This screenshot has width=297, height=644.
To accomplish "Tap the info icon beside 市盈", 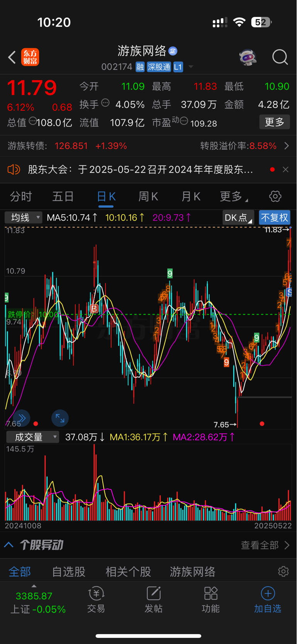I will coord(184,121).
